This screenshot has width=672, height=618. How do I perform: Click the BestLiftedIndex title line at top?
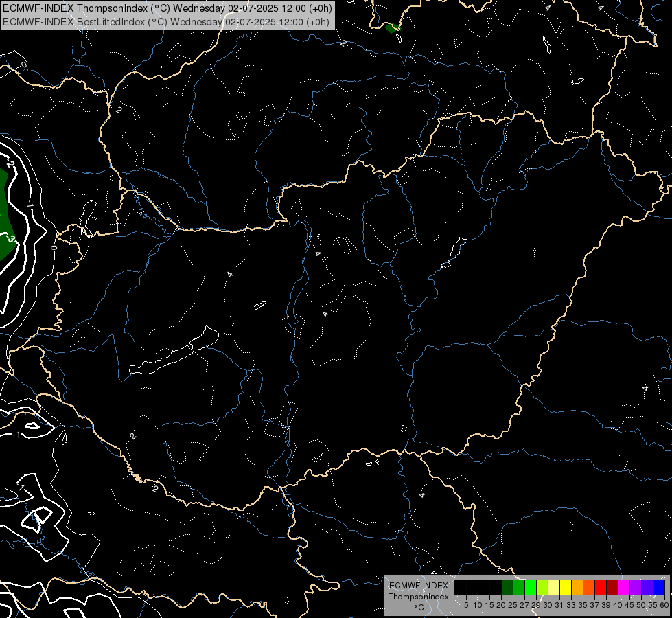166,22
